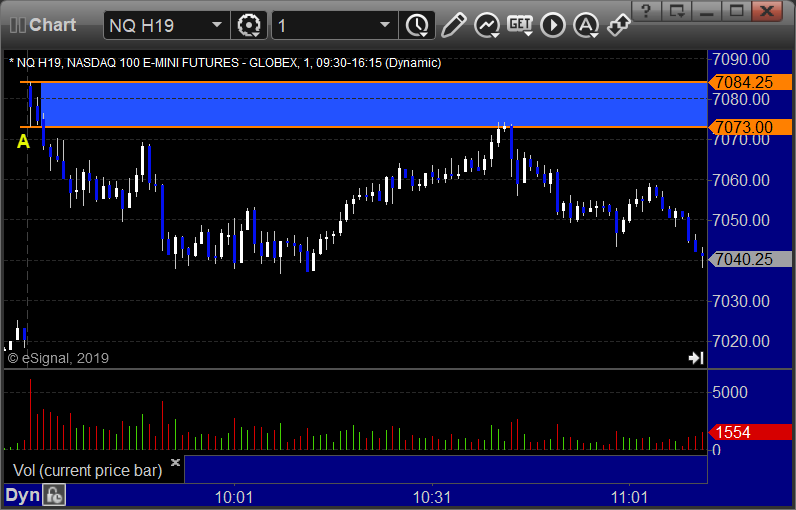
Task: Click the 7060.00 price axis label
Action: pyautogui.click(x=741, y=180)
